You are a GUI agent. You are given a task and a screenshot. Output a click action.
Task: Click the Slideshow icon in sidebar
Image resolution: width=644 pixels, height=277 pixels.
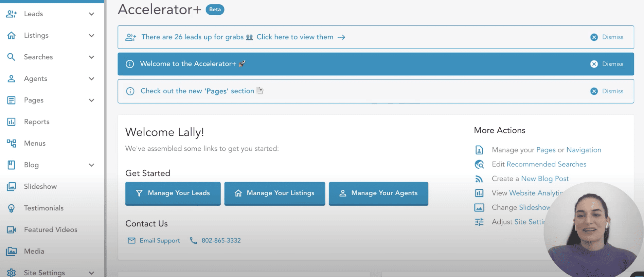[11, 186]
